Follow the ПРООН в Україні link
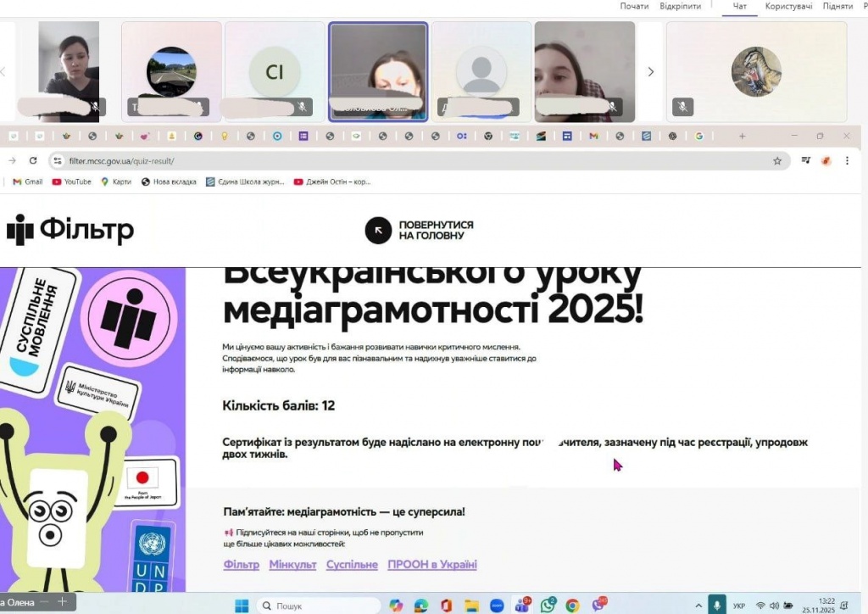Viewport: 868px width, 614px height. click(x=432, y=564)
